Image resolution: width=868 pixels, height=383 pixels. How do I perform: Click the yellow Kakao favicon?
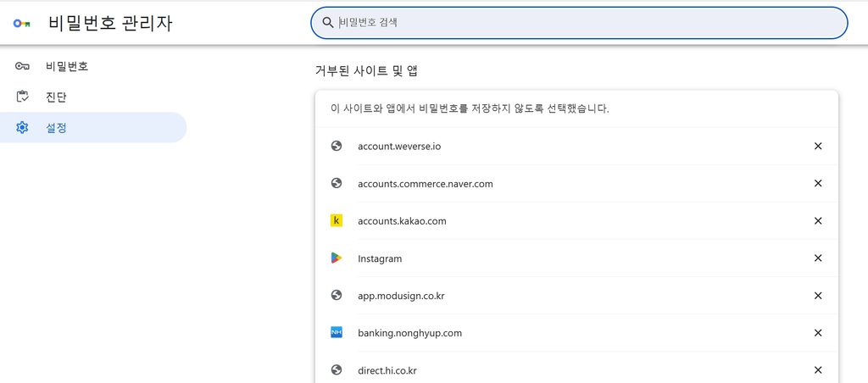click(x=336, y=221)
